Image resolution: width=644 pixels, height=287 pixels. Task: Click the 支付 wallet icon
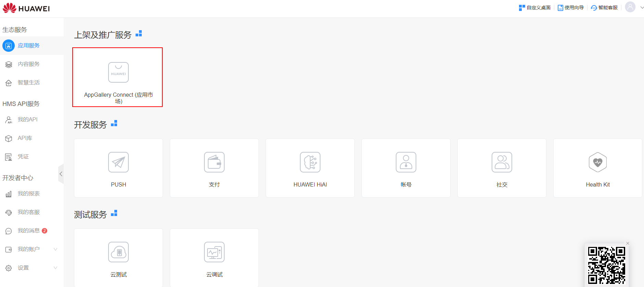(214, 162)
